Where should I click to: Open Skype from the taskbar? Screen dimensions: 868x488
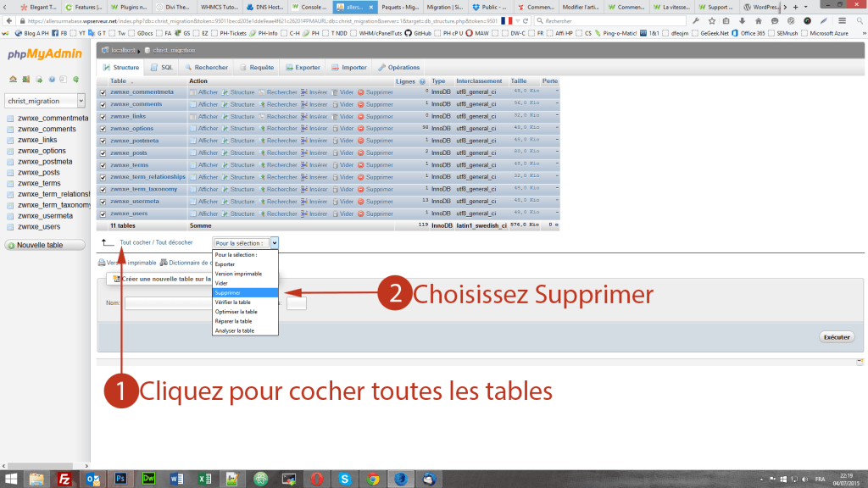coord(344,480)
